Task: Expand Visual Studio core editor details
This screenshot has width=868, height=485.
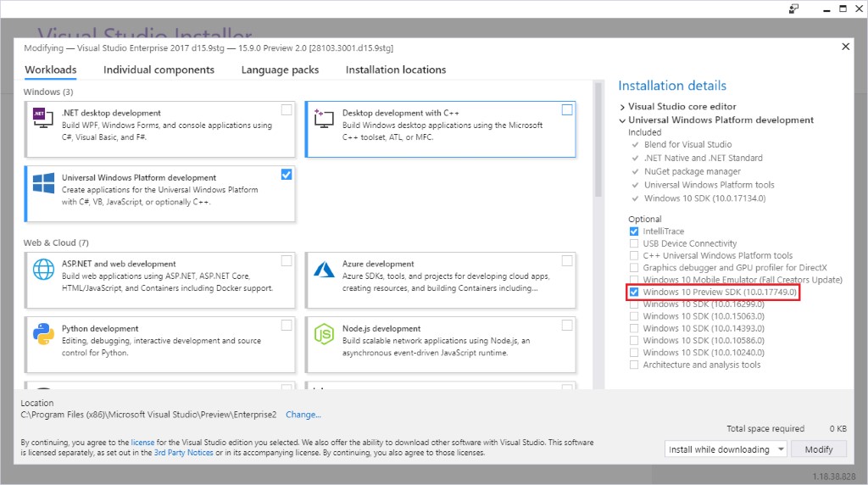Action: click(x=622, y=107)
